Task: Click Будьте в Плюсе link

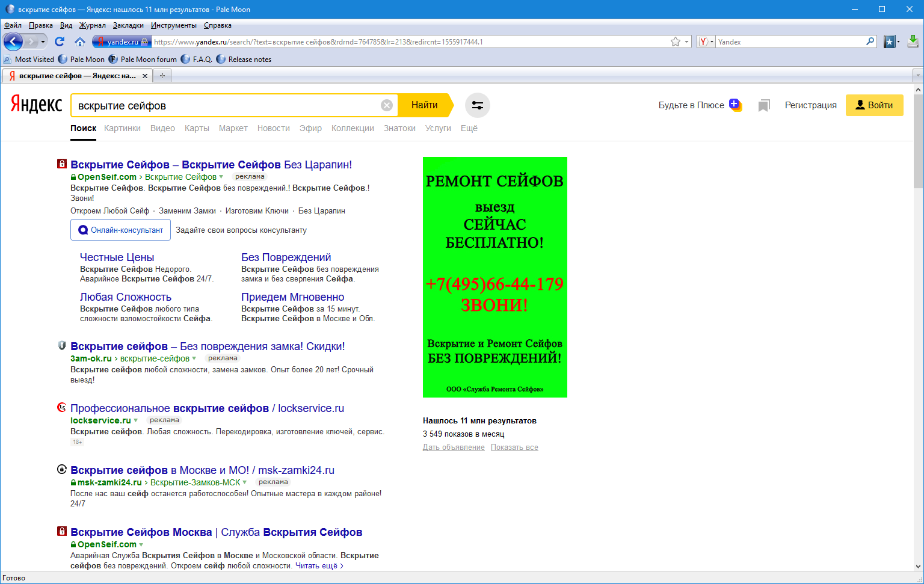Action: point(691,105)
